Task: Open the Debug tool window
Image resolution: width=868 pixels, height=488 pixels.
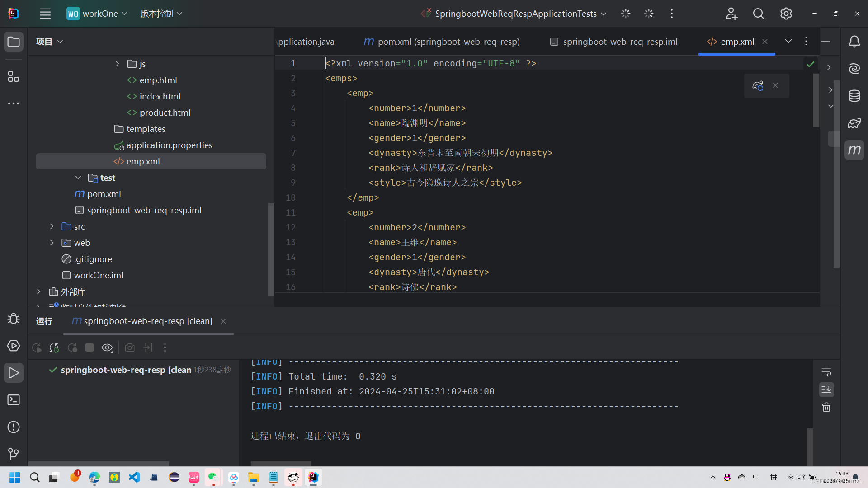Action: [x=14, y=319]
